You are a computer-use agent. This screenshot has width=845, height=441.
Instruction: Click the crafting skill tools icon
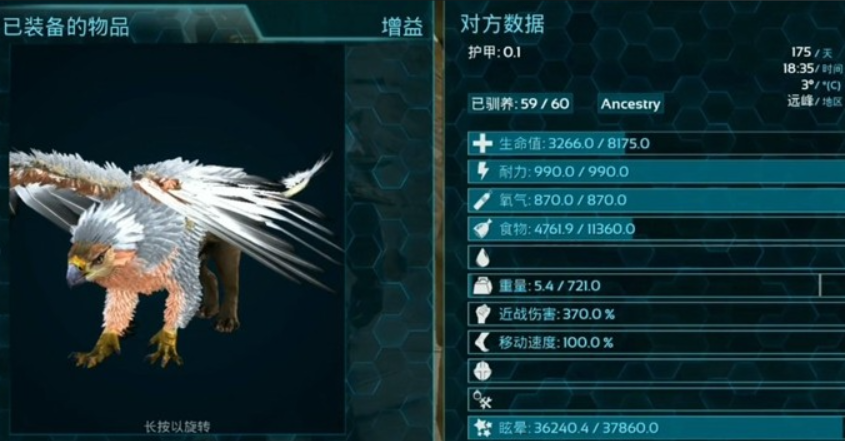482,399
